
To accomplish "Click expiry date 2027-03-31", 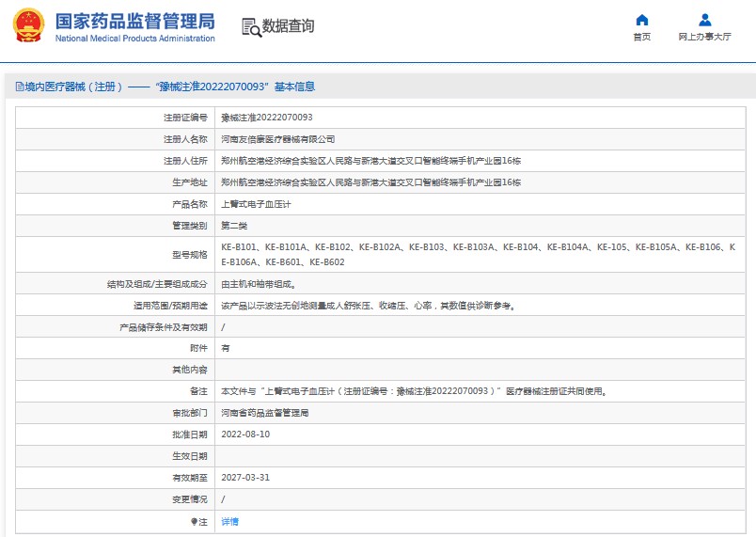I will click(x=245, y=478).
